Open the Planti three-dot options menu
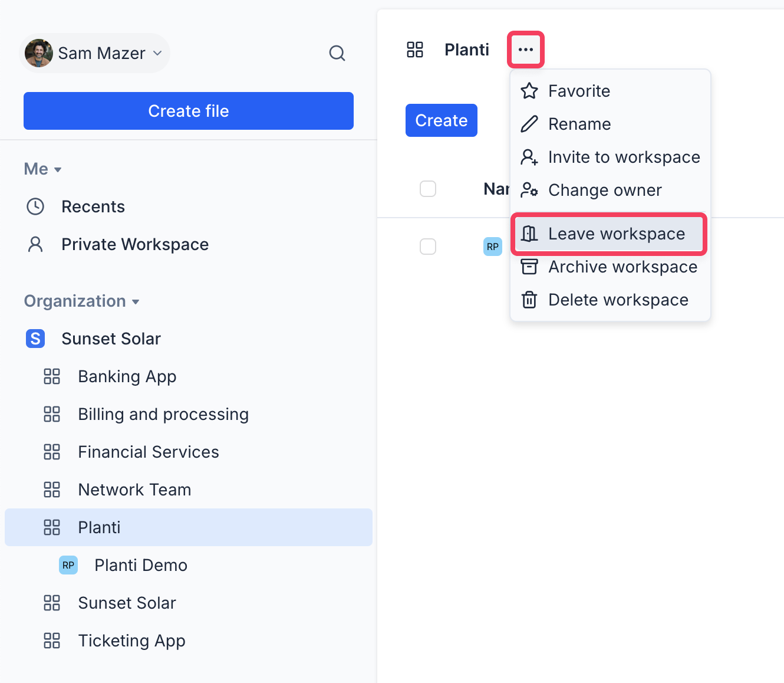This screenshot has width=784, height=683. coord(526,50)
